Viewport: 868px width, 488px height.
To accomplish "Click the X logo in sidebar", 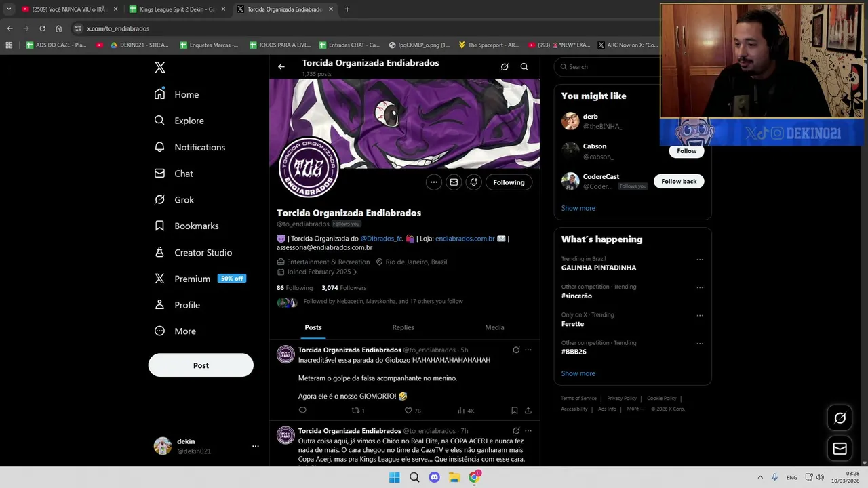I will [160, 67].
